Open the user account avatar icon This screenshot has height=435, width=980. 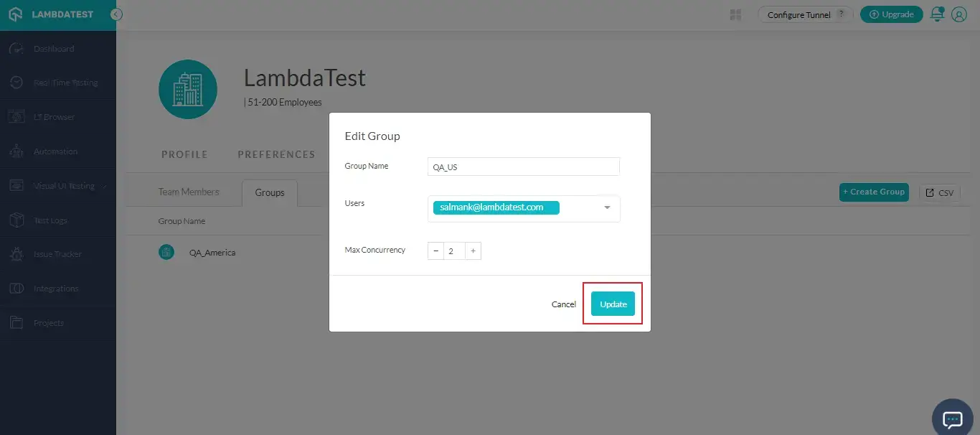point(959,14)
